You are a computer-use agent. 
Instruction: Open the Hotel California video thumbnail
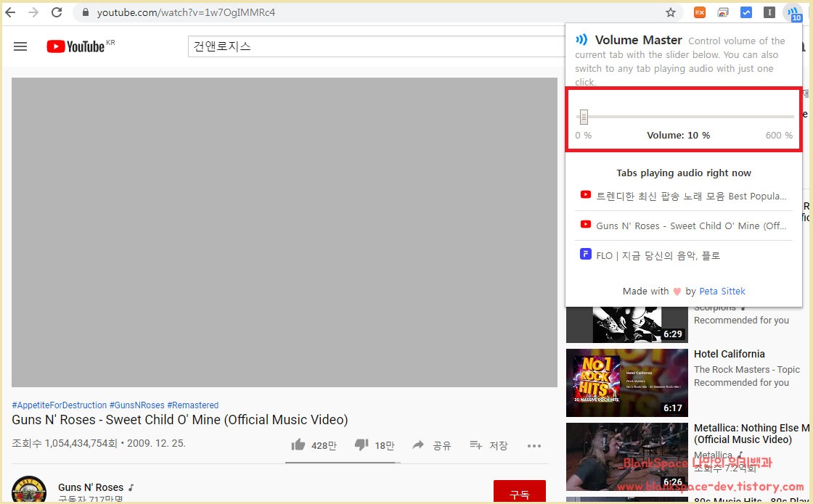tap(627, 383)
